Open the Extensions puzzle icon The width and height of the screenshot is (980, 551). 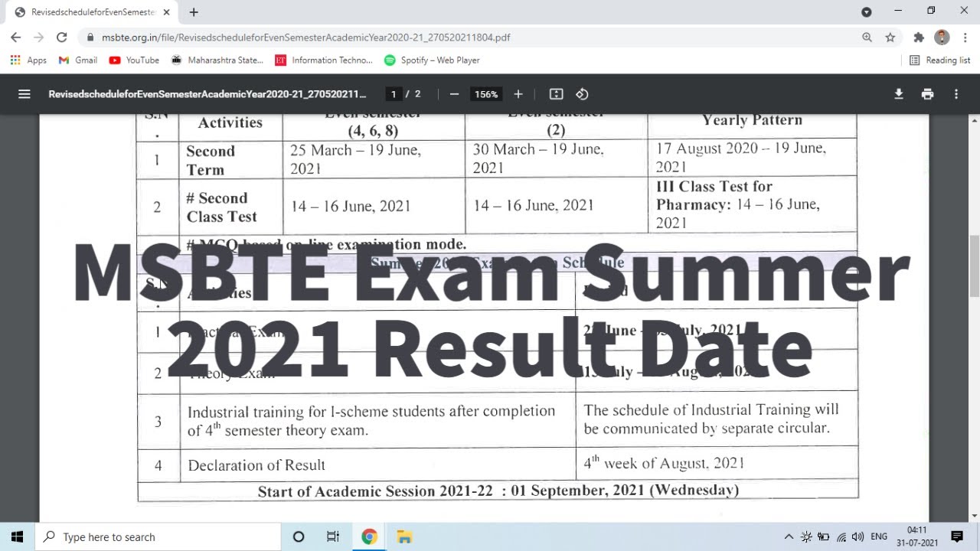click(920, 37)
